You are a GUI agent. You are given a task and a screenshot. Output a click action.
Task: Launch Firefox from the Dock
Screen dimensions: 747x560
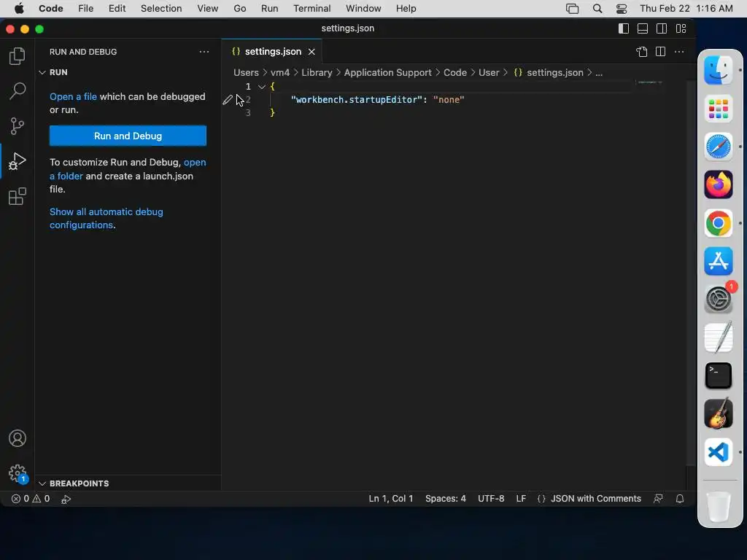[x=718, y=184]
